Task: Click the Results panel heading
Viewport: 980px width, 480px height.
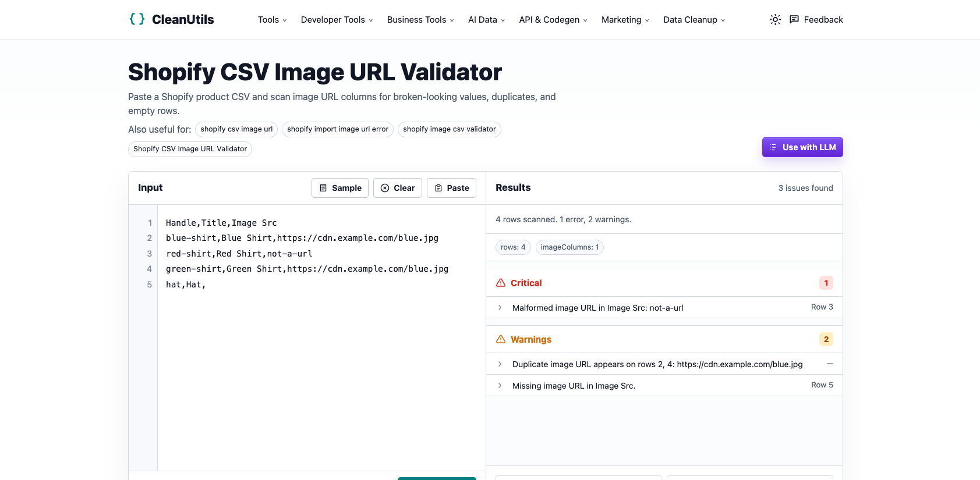Action: (513, 187)
